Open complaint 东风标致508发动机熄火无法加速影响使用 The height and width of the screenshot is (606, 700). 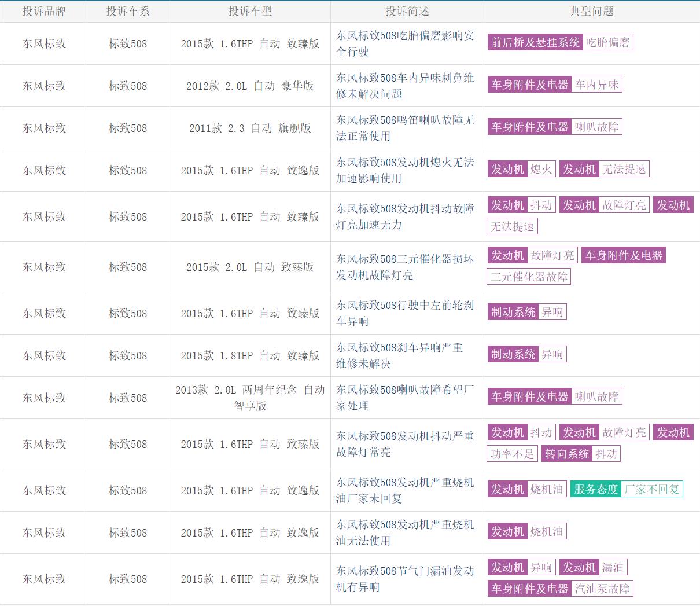(x=405, y=170)
